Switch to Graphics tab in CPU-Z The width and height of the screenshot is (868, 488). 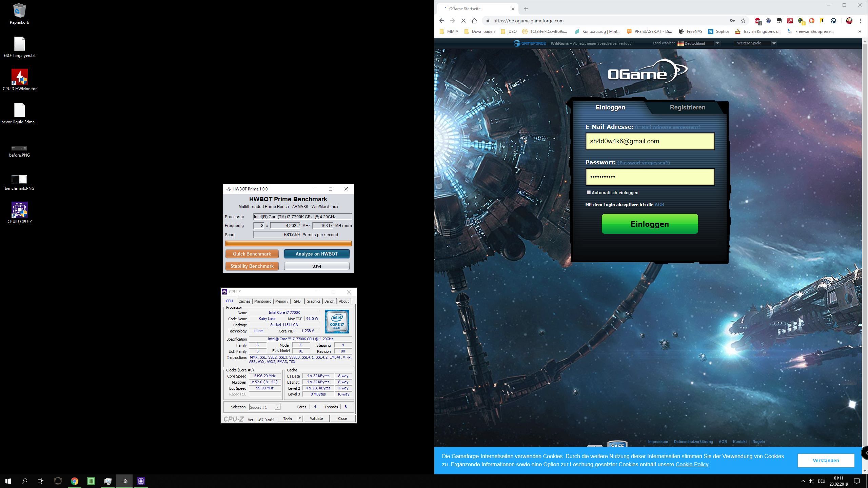point(313,301)
